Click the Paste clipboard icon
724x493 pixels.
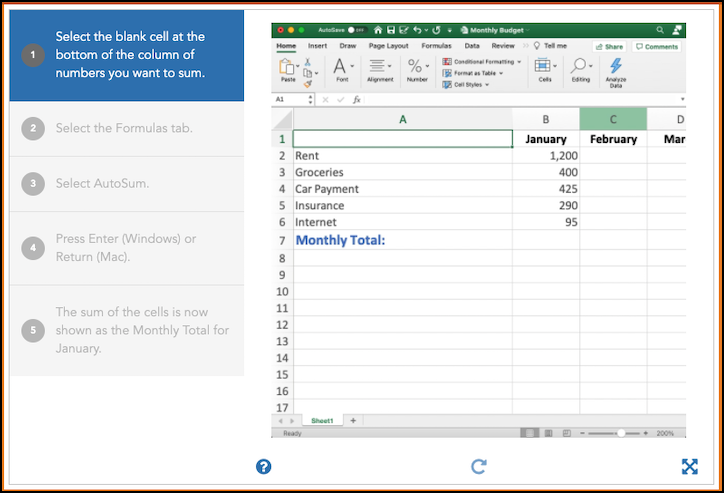(x=287, y=66)
